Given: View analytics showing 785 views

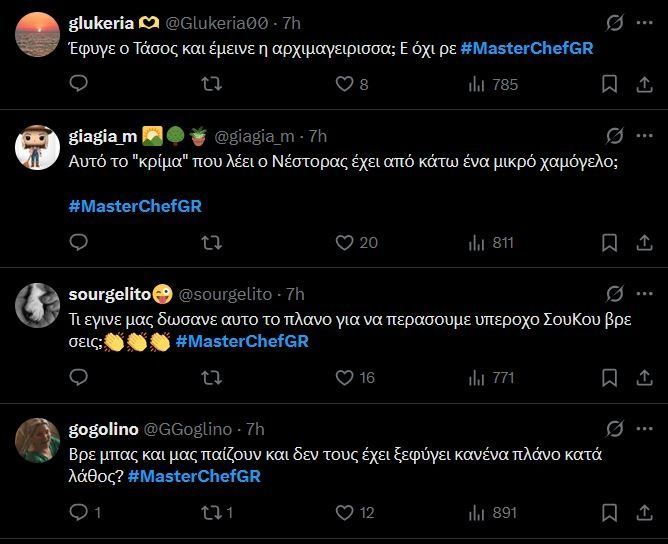Looking at the screenshot, I should [x=493, y=85].
